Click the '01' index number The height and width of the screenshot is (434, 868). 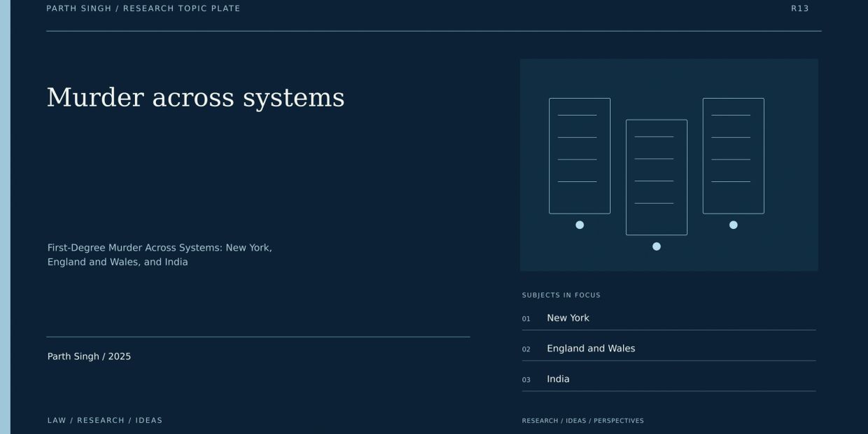tap(526, 319)
